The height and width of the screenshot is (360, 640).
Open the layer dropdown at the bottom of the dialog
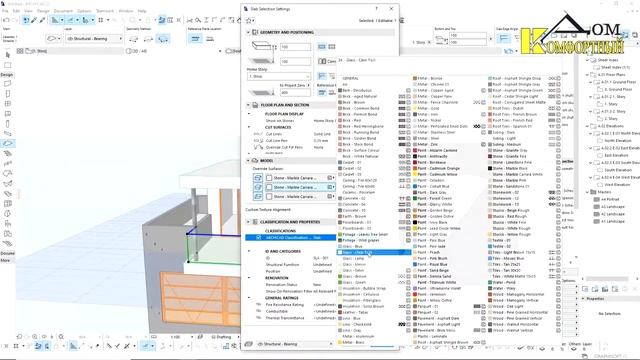click(x=295, y=344)
